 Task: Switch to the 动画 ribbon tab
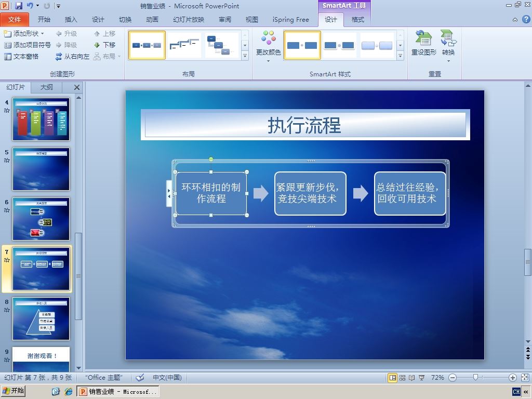click(152, 20)
